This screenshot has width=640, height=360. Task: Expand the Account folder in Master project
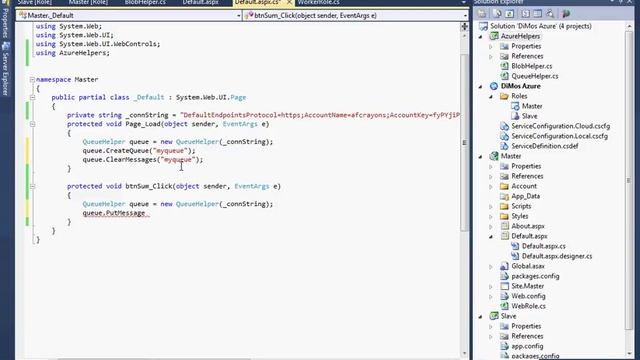[491, 187]
